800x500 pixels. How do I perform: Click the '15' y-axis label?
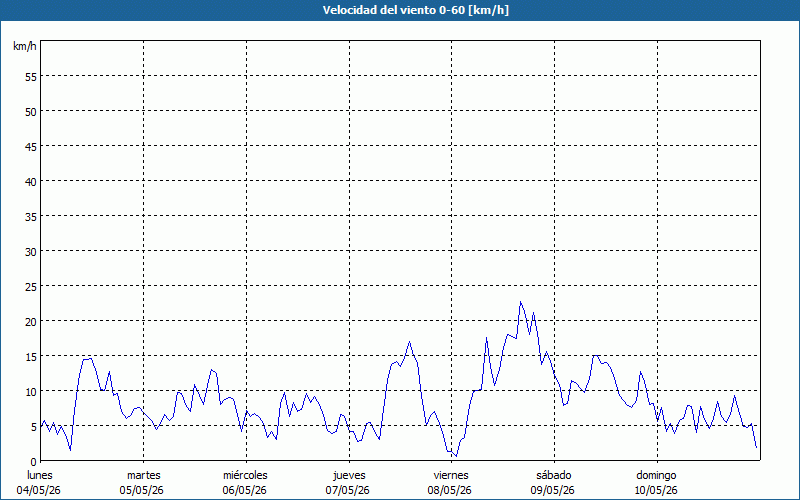tap(31, 357)
